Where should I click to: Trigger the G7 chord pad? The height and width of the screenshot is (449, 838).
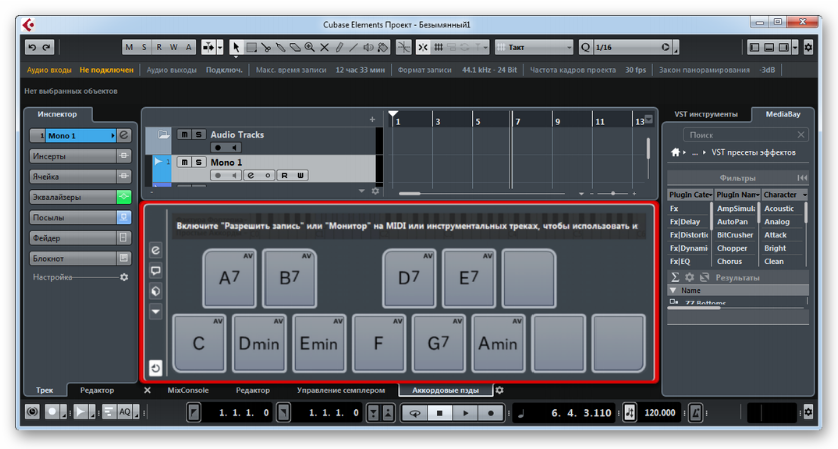click(438, 343)
